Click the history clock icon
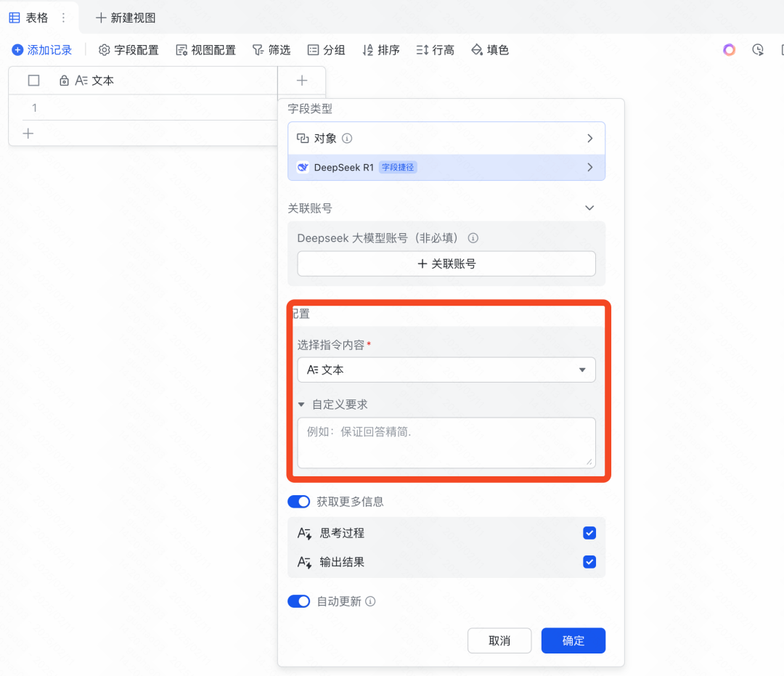784x676 pixels. click(758, 50)
